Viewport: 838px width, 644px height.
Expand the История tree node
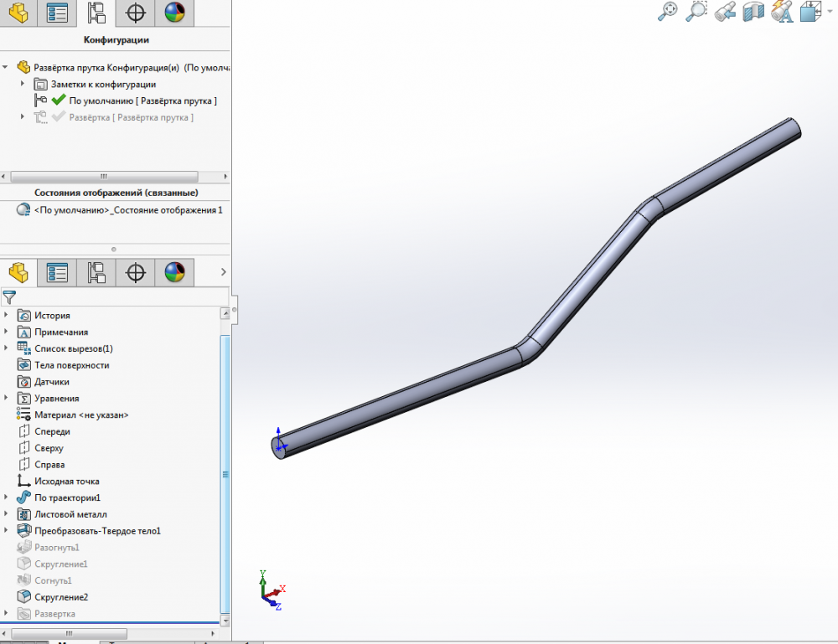[x=7, y=315]
